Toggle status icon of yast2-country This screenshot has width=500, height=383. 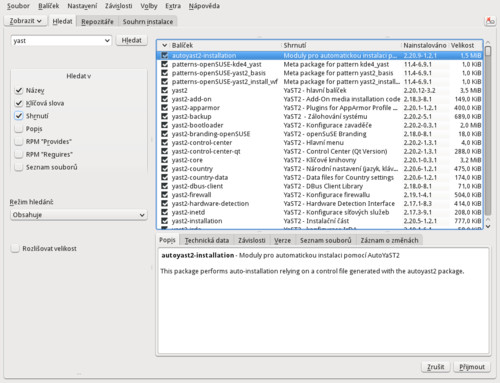click(x=164, y=168)
